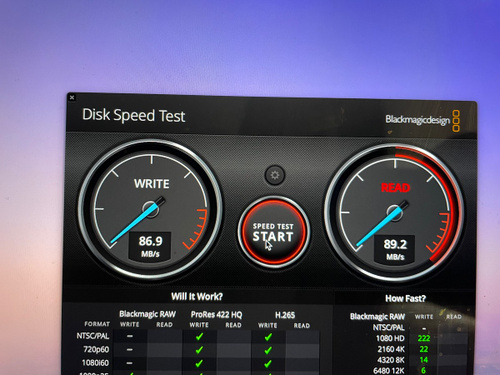
Task: Click the H.265 column header
Action: coord(285,315)
